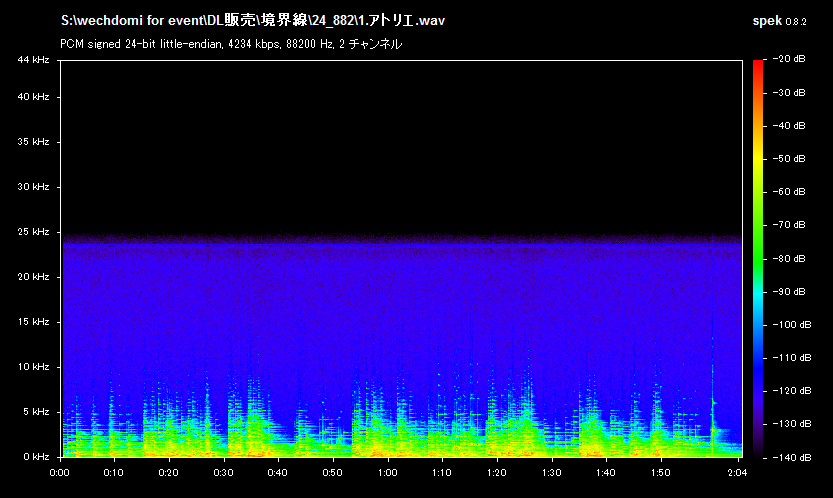The image size is (833, 498).
Task: Click the -140 dB legend label
Action: pyautogui.click(x=792, y=457)
